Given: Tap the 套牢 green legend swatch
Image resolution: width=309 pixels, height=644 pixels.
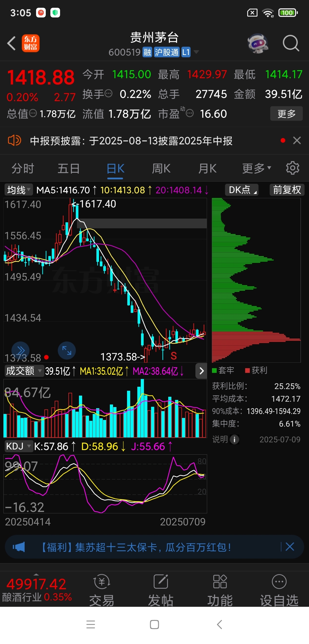Looking at the screenshot, I should 214,370.
